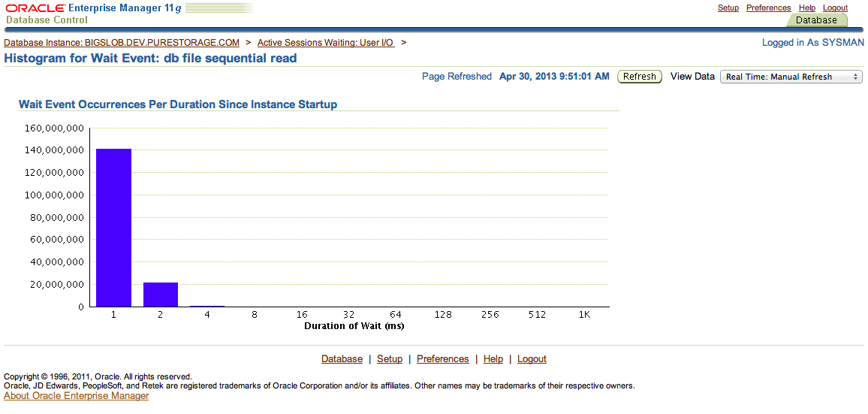868x414 pixels.
Task: Click the 8 x-axis label
Action: (x=254, y=315)
